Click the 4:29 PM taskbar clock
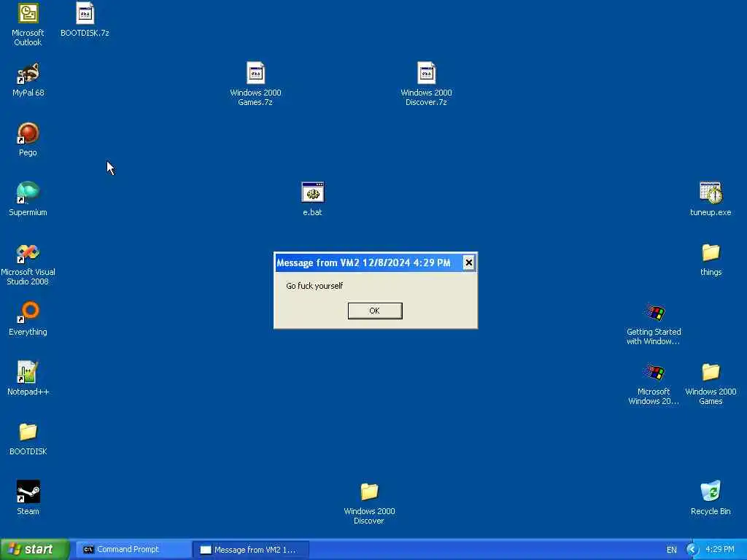Screen dimensions: 747x560 click(x=720, y=550)
